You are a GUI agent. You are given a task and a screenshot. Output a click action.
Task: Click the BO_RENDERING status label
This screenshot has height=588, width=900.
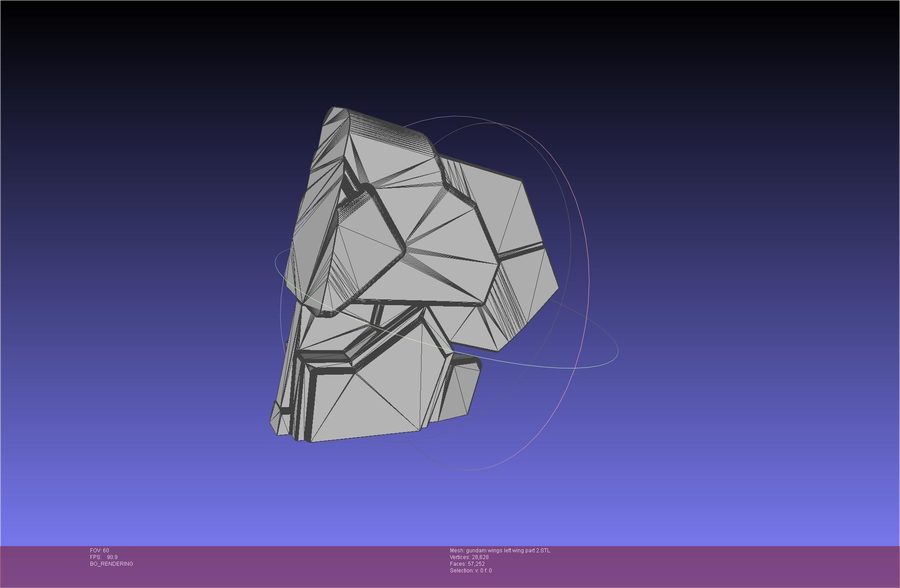click(111, 564)
